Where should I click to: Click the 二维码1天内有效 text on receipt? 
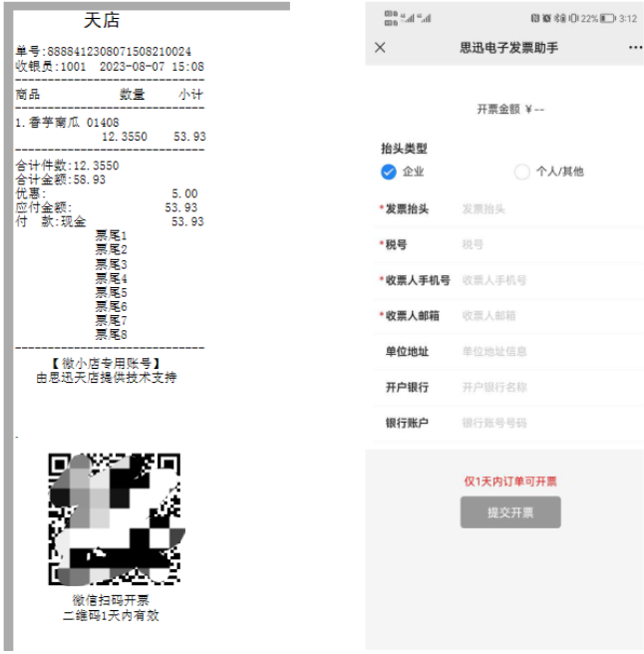111,615
